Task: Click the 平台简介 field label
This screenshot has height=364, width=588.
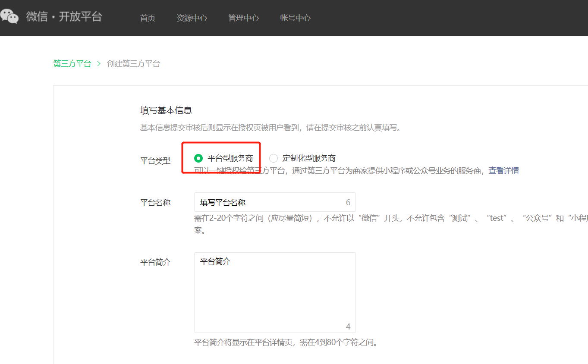Action: click(x=155, y=262)
